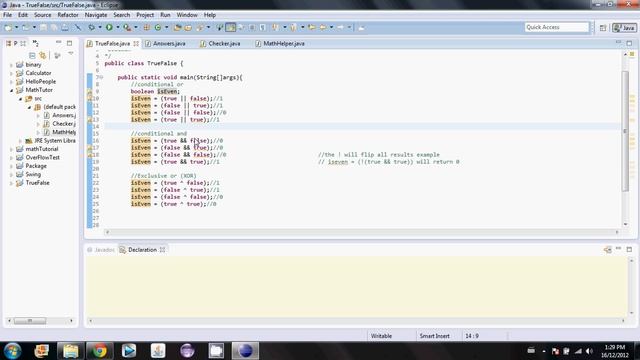Expand the Calculator project
This screenshot has height=360, width=640.
11,73
